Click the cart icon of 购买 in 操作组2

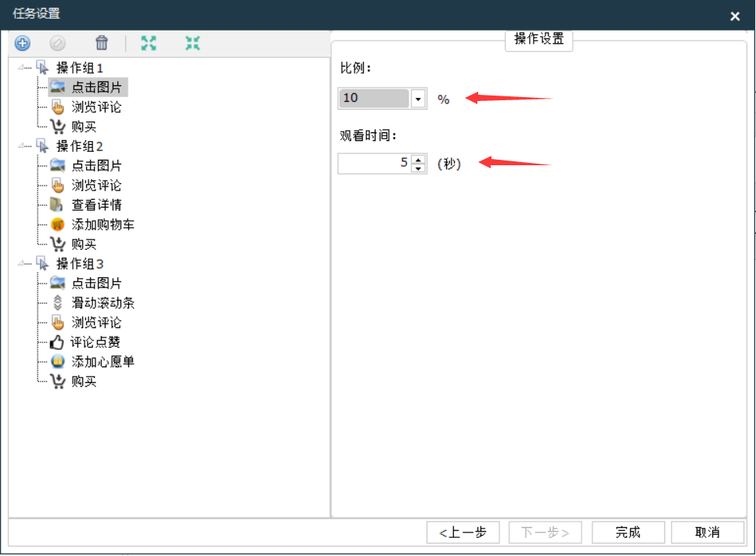coord(57,244)
